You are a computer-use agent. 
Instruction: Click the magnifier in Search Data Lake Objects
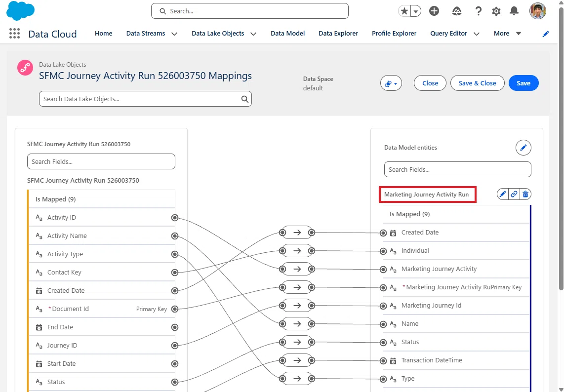pos(244,99)
